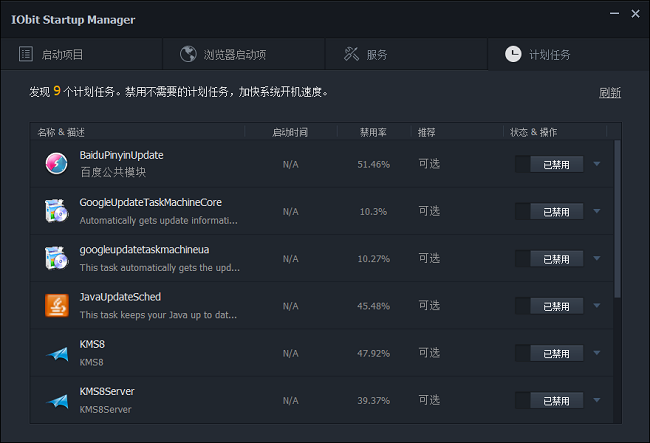650x443 pixels.
Task: Open GoogleUpdateTaskMachineCore action dropdown arrow
Action: coord(597,211)
